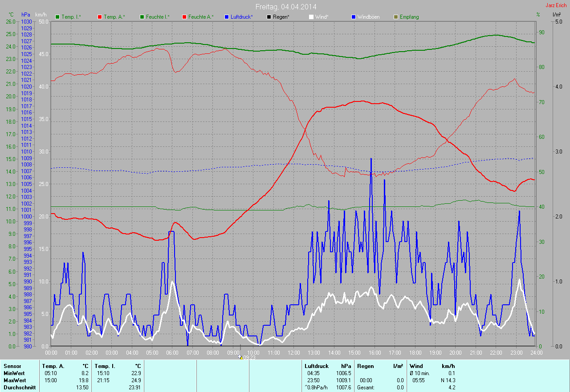
Task: Click the outdoor maximum temperature value 19.8
Action: tap(84, 380)
